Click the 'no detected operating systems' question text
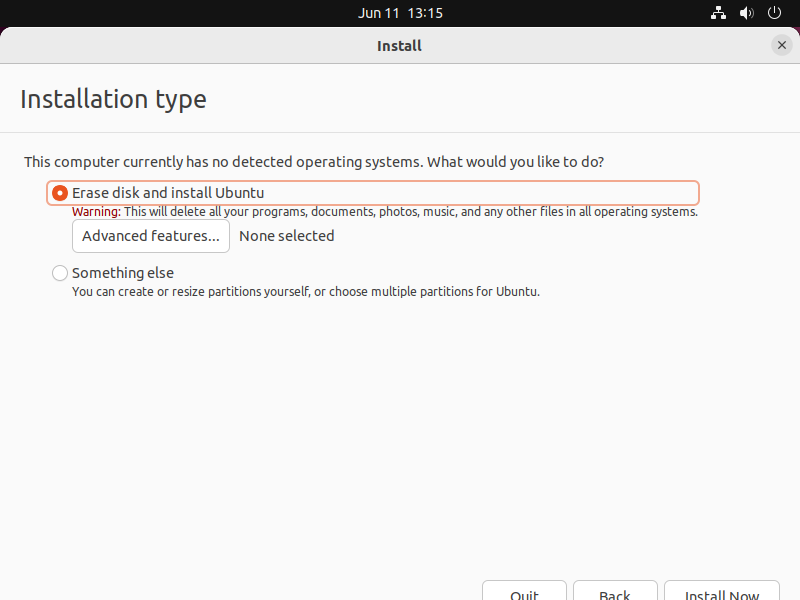This screenshot has width=800, height=600. (x=314, y=162)
